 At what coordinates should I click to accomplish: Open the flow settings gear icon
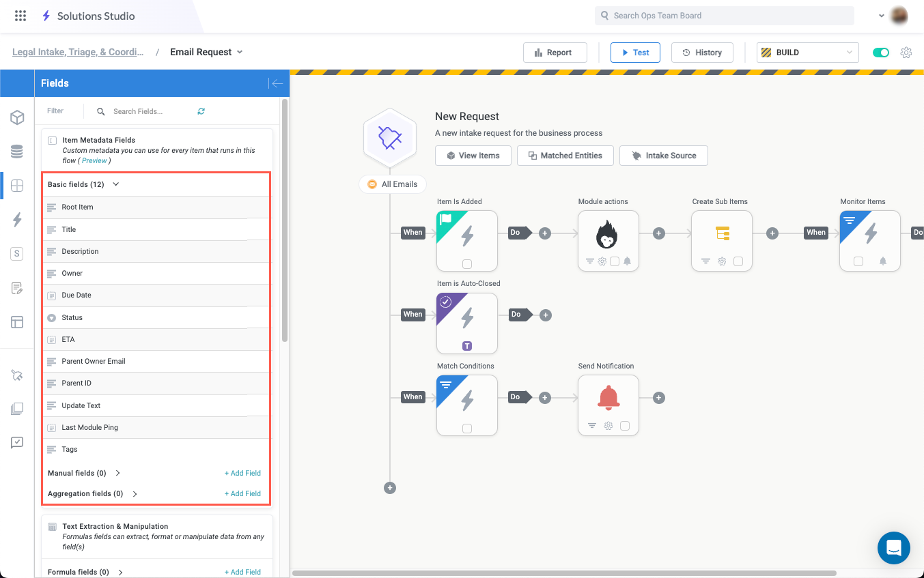(x=906, y=53)
